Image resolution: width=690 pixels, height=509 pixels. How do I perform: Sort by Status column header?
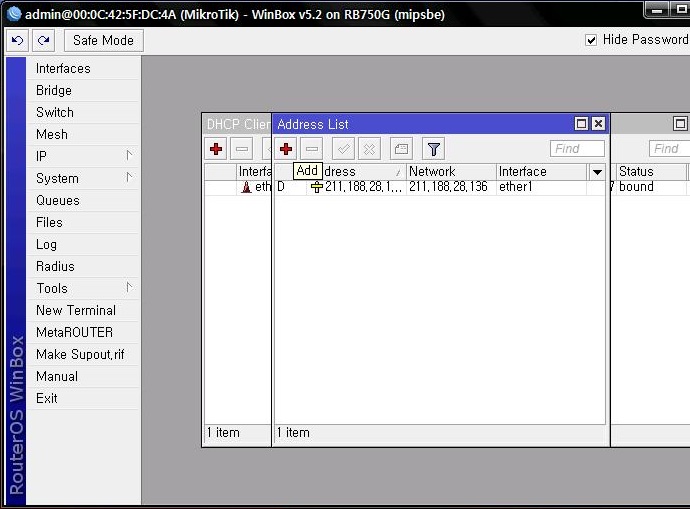(x=650, y=172)
